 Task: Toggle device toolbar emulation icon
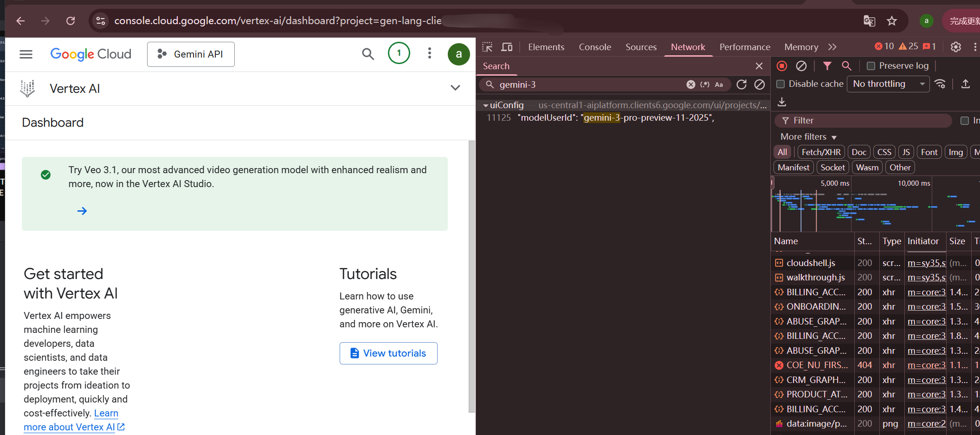pos(507,47)
